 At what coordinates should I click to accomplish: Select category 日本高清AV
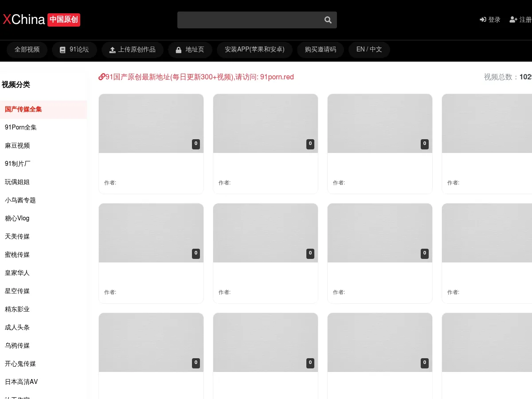[x=43, y=382]
